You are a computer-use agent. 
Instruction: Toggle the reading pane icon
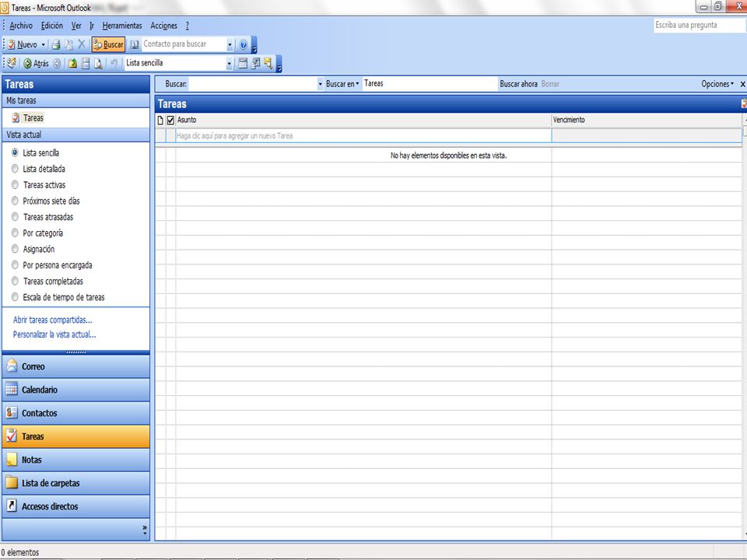pyautogui.click(x=86, y=63)
